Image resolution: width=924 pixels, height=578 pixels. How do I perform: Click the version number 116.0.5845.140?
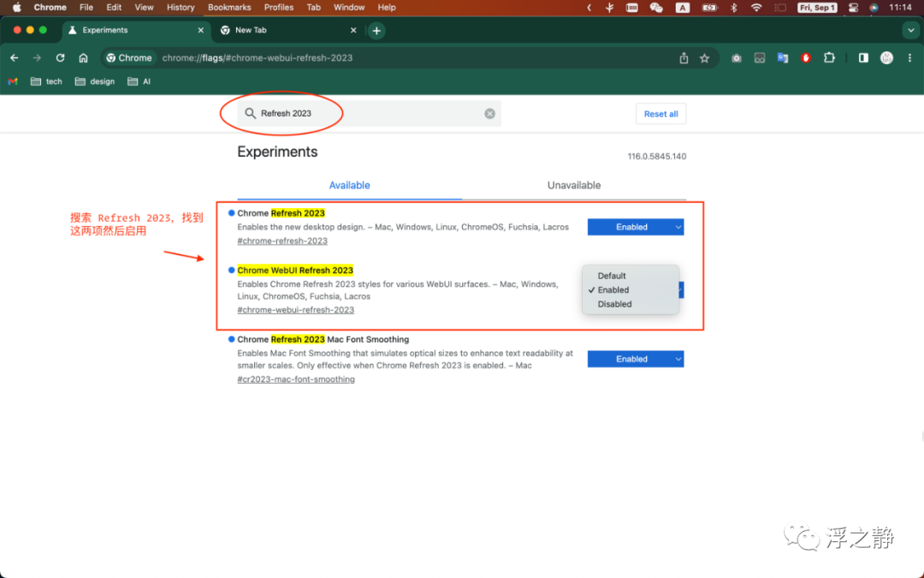(x=656, y=157)
